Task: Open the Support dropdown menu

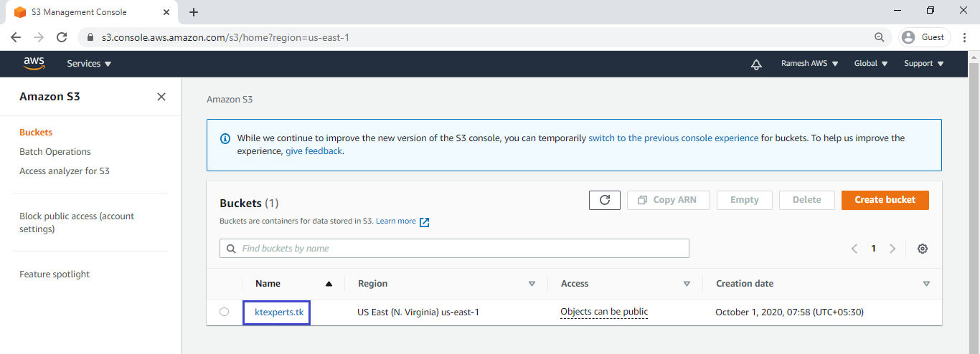Action: pos(924,64)
